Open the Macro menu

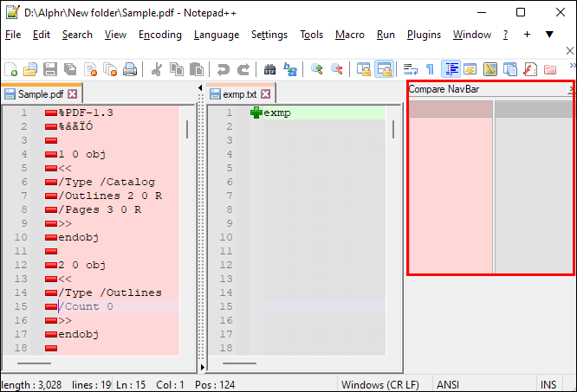click(350, 35)
